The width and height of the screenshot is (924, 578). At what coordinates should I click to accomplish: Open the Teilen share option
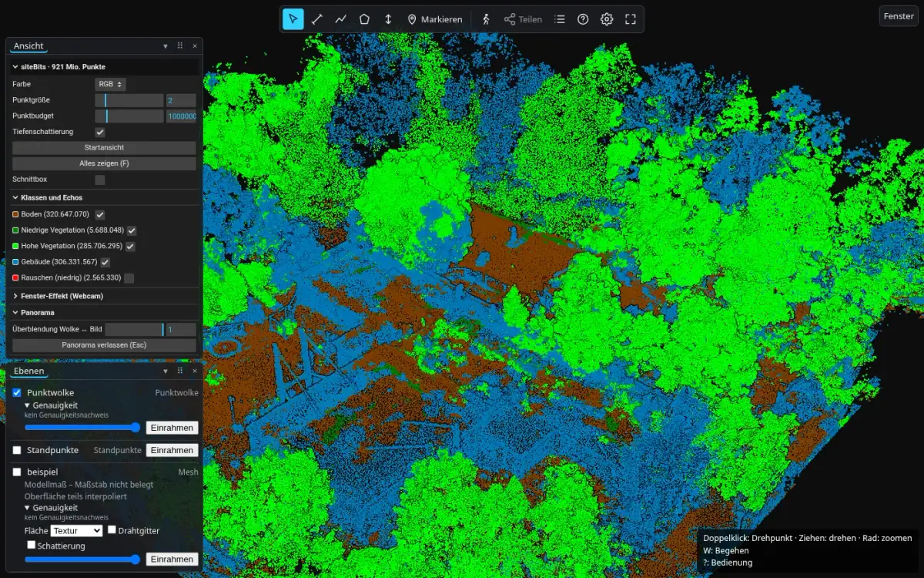523,19
